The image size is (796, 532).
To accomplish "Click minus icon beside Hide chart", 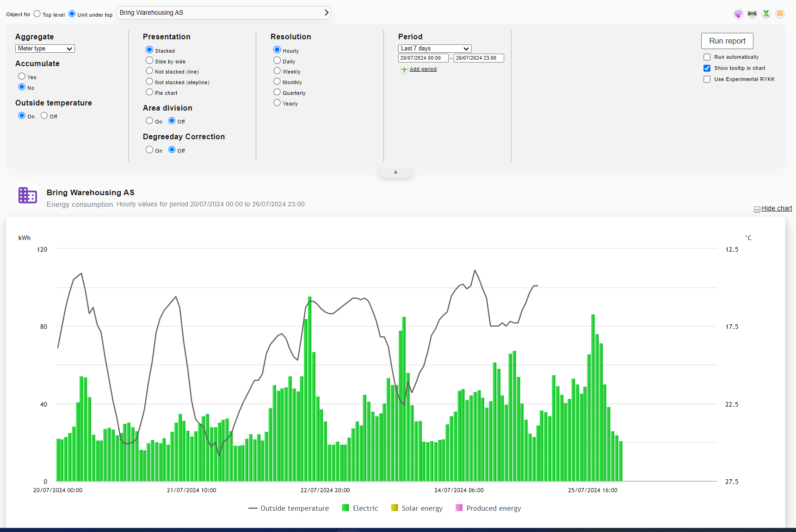I will [x=757, y=209].
